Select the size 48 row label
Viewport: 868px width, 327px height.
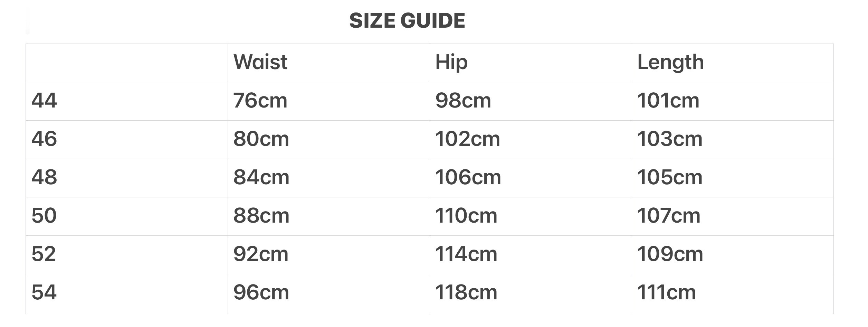pos(44,177)
